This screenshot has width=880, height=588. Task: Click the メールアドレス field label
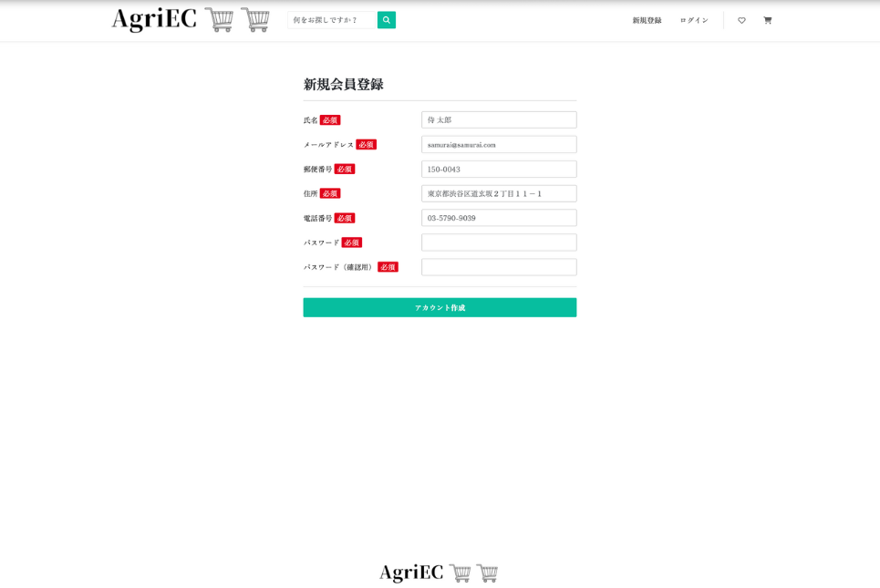[x=328, y=145]
